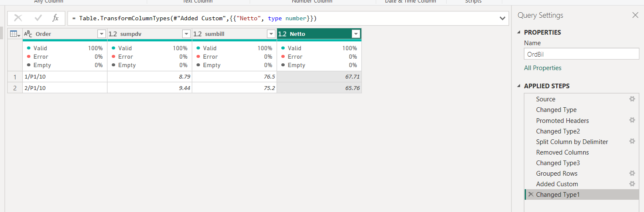Delete the Changed Type1 step with X

point(531,194)
